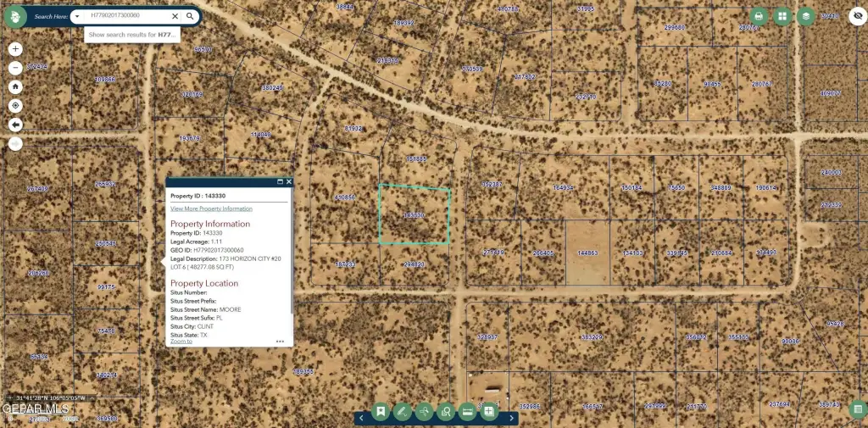Expand the search source dropdown arrow
The image size is (868, 428).
(77, 16)
